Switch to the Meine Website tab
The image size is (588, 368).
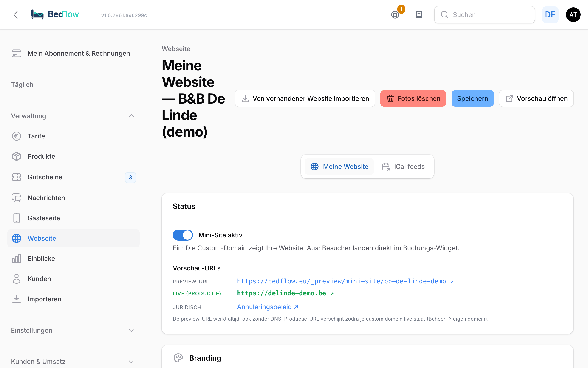339,167
